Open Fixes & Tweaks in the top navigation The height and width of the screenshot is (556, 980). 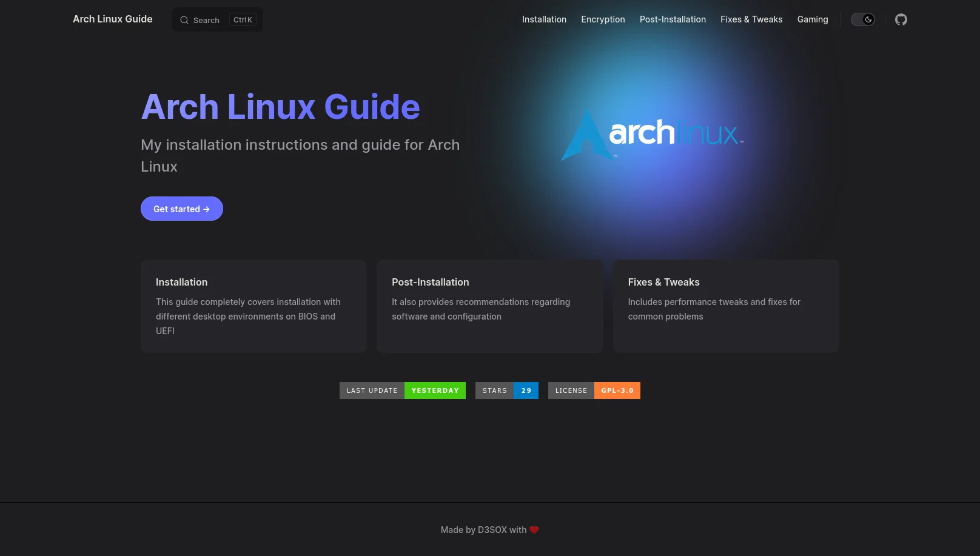(751, 19)
